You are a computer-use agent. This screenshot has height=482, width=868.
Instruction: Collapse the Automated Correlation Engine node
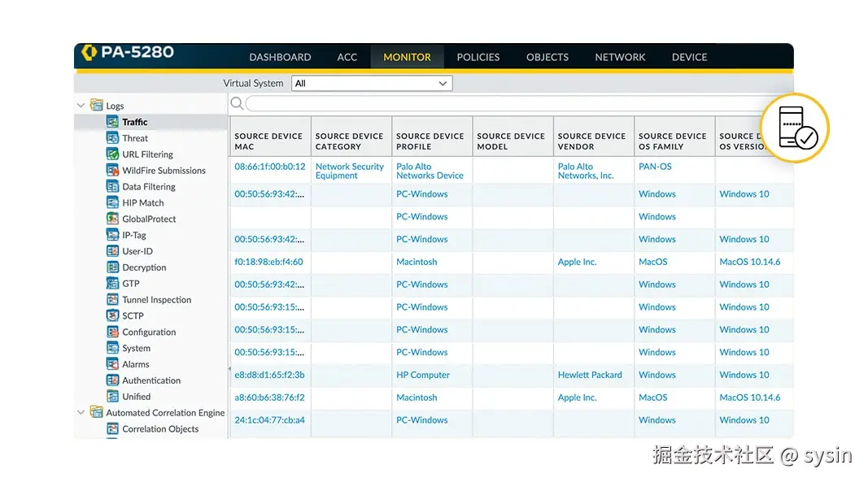click(x=81, y=412)
